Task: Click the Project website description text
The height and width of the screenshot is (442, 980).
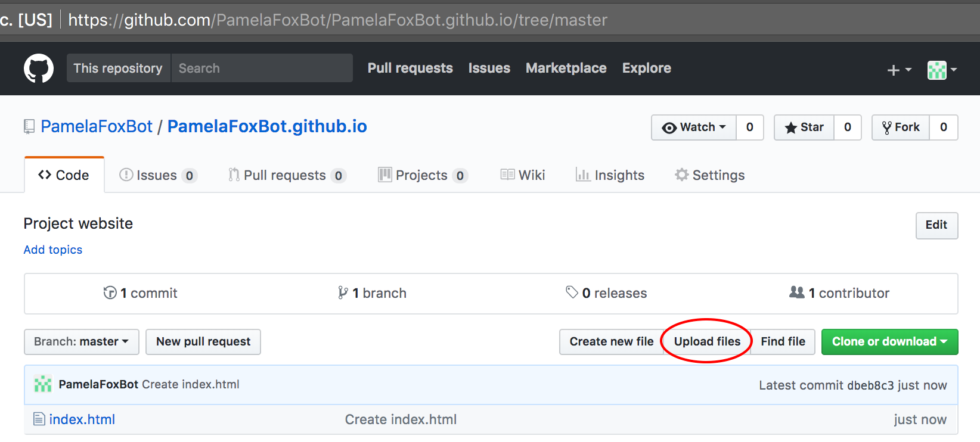Action: 78,223
